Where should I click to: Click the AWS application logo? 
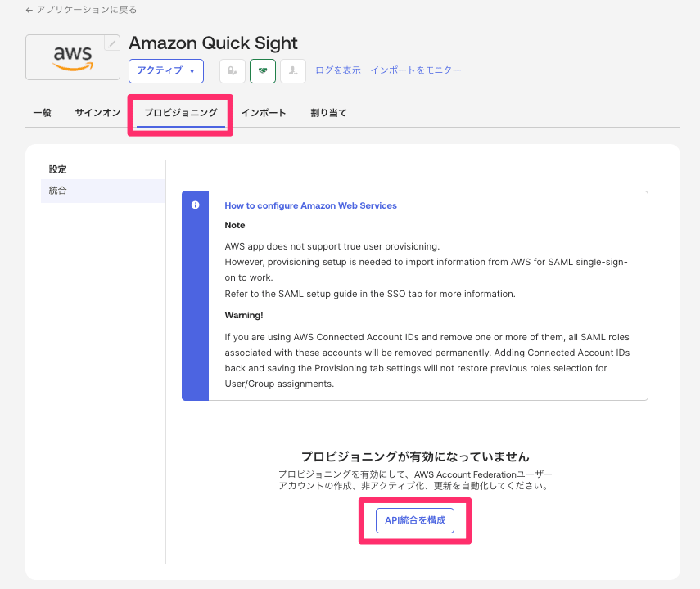pyautogui.click(x=72, y=56)
